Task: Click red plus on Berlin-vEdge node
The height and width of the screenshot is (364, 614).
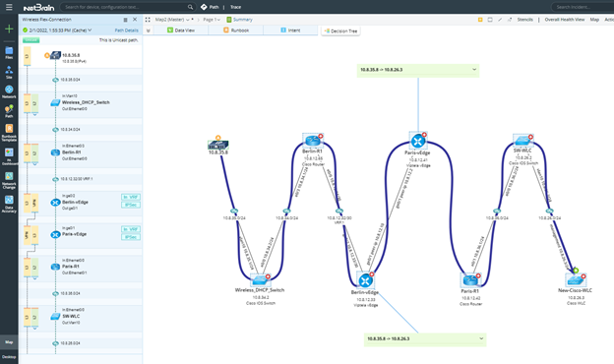Action: (x=372, y=274)
